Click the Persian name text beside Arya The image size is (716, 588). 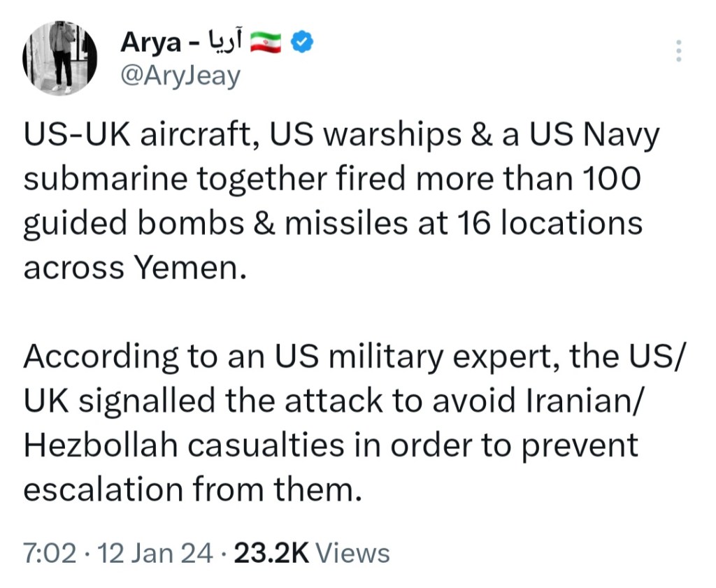click(224, 43)
